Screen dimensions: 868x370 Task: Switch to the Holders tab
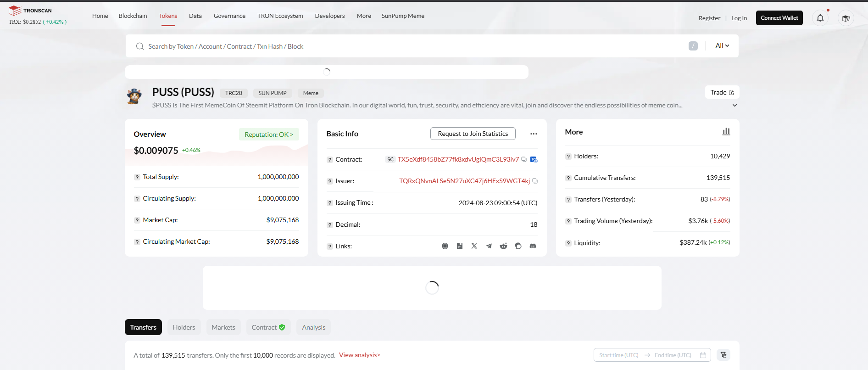point(184,327)
